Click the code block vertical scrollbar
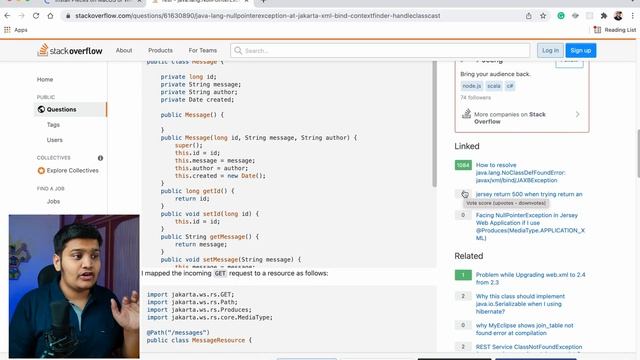 coord(434,124)
